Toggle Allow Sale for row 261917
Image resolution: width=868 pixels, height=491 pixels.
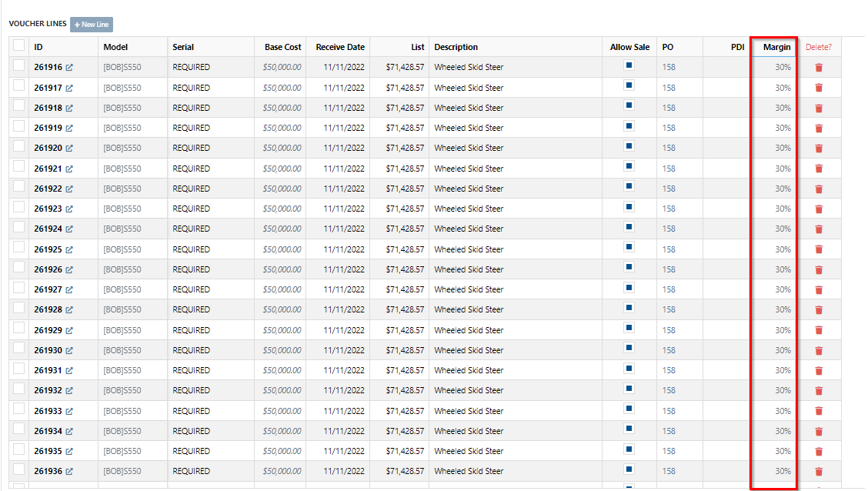pyautogui.click(x=629, y=85)
